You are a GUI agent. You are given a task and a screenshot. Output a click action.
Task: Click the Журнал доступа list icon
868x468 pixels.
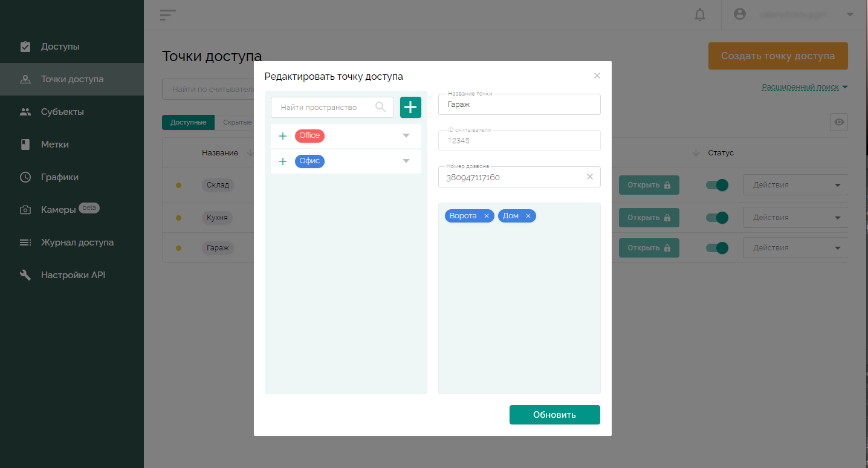tap(25, 242)
